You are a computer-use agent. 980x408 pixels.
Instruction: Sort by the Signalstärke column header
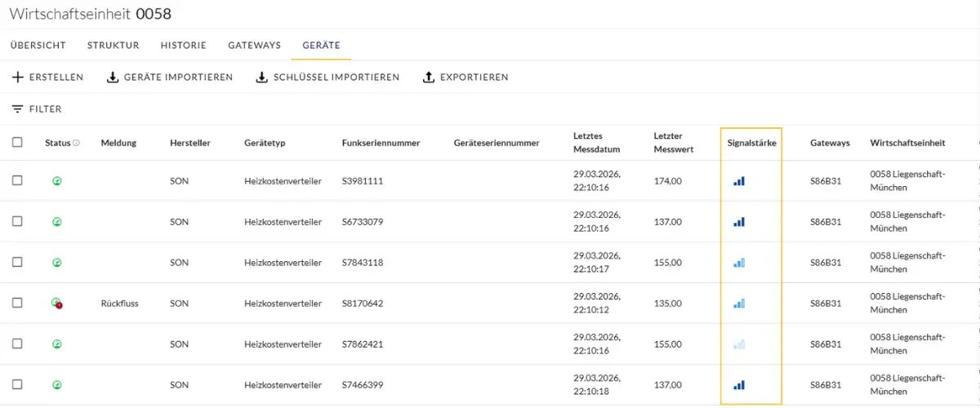[x=752, y=143]
